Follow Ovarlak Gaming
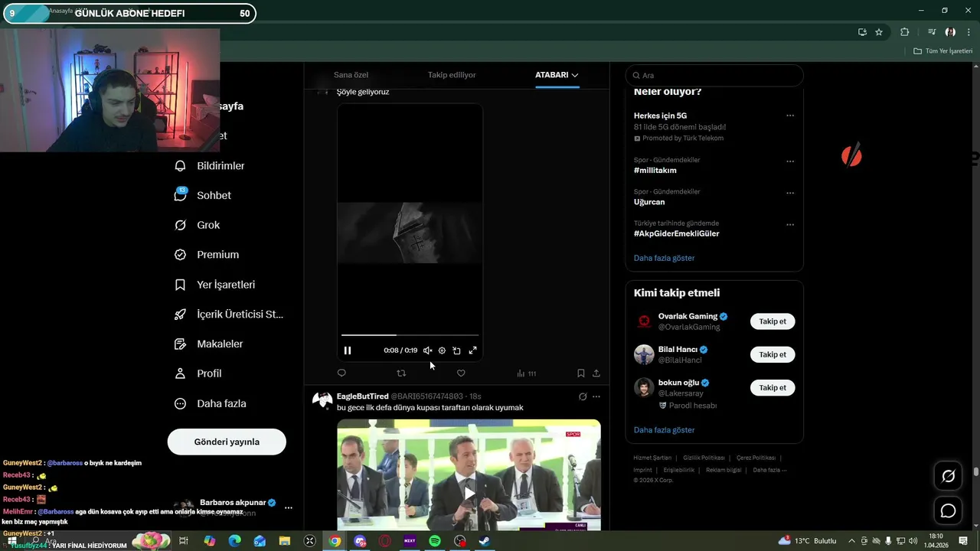 click(773, 321)
